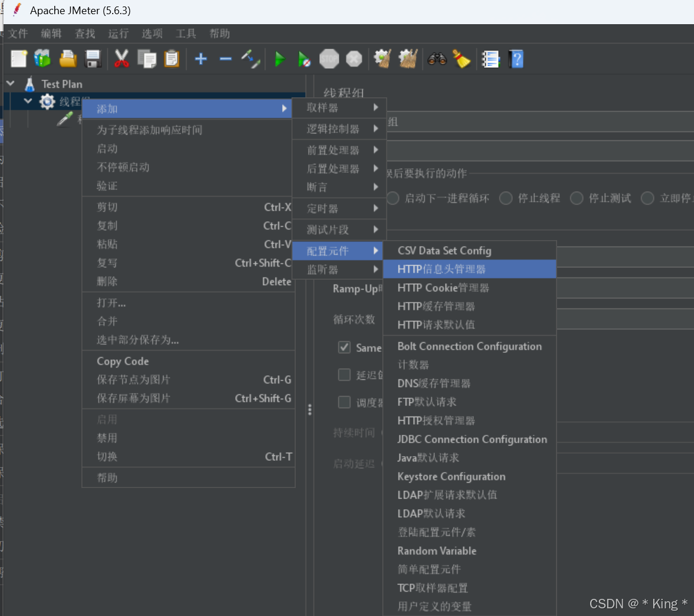This screenshot has width=694, height=616.
Task: Click Start no pauses icon
Action: [305, 59]
